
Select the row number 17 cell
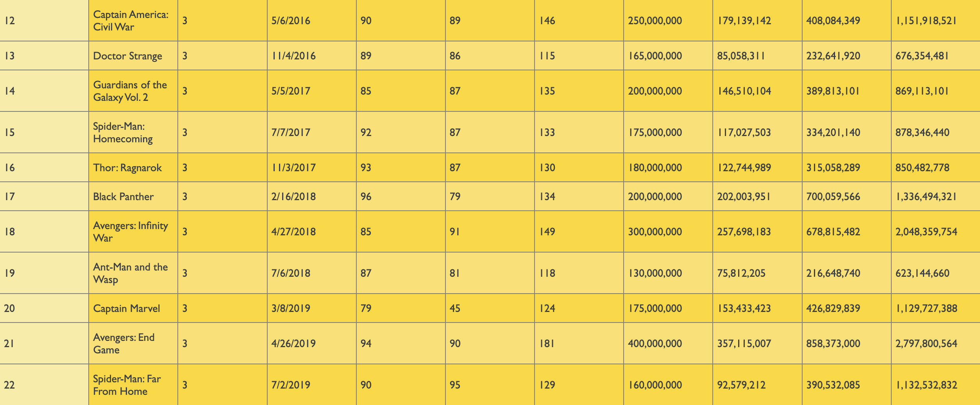(x=44, y=197)
